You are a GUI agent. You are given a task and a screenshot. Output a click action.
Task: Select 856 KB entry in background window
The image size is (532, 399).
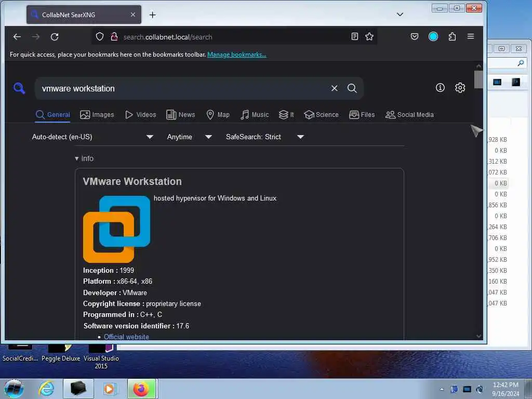(x=498, y=205)
